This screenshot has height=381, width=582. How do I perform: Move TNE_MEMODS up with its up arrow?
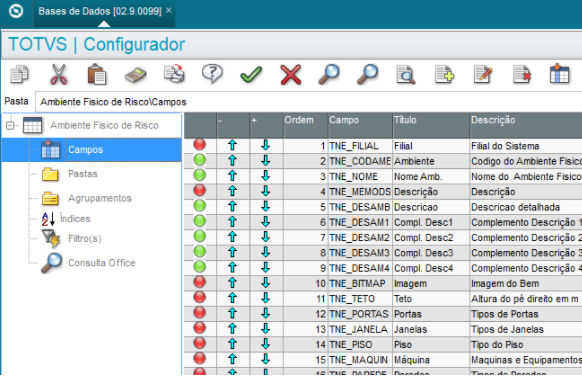pyautogui.click(x=232, y=191)
